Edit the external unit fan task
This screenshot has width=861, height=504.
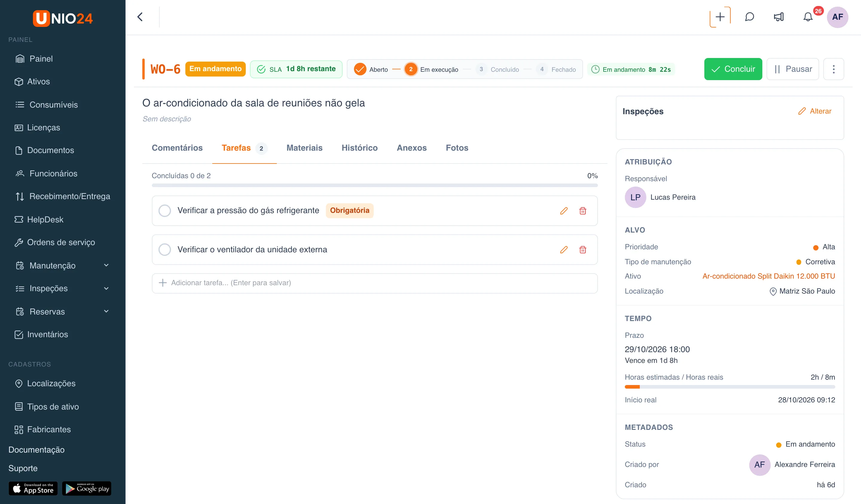click(564, 249)
